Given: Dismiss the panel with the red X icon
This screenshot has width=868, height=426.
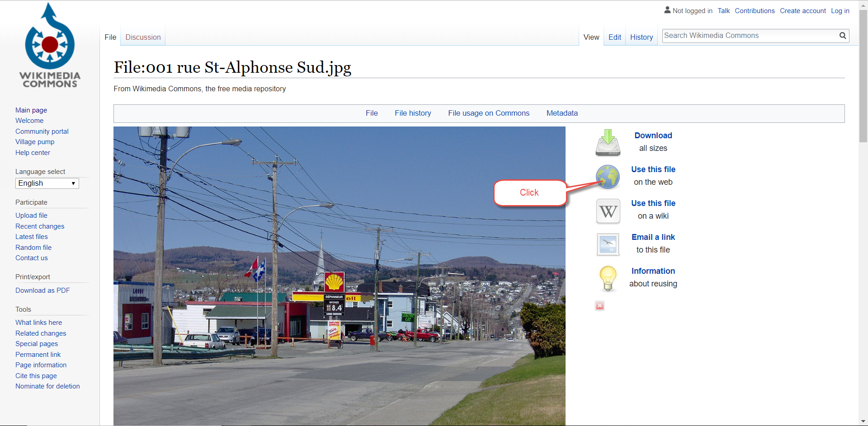Looking at the screenshot, I should [x=599, y=305].
